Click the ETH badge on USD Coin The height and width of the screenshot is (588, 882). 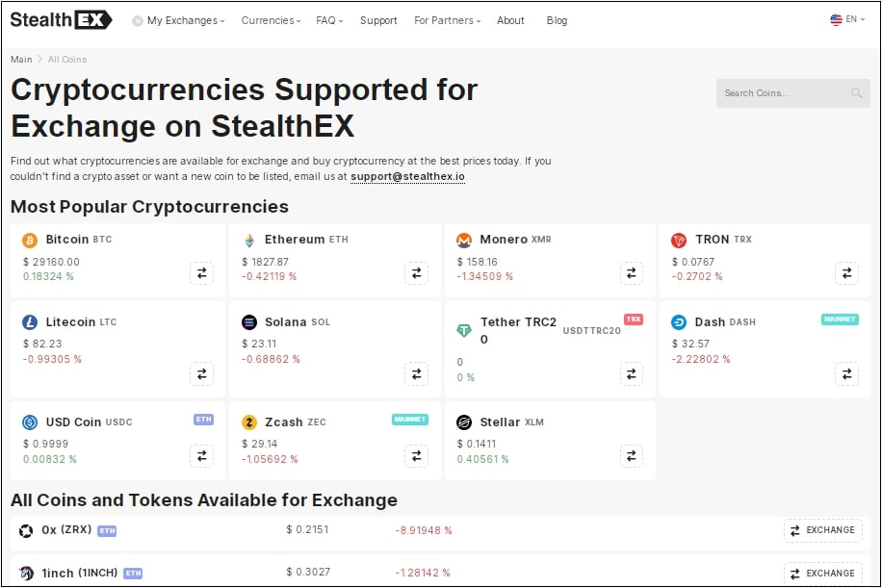(203, 420)
